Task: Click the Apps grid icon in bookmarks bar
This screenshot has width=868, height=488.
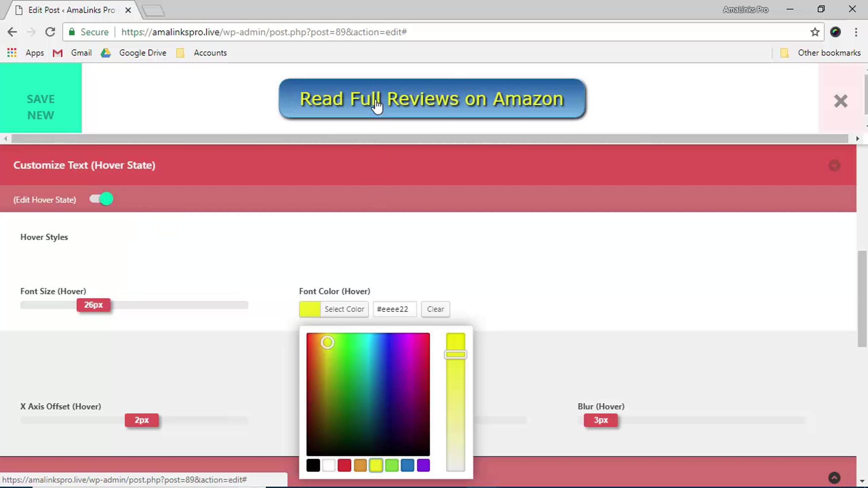Action: click(x=12, y=53)
